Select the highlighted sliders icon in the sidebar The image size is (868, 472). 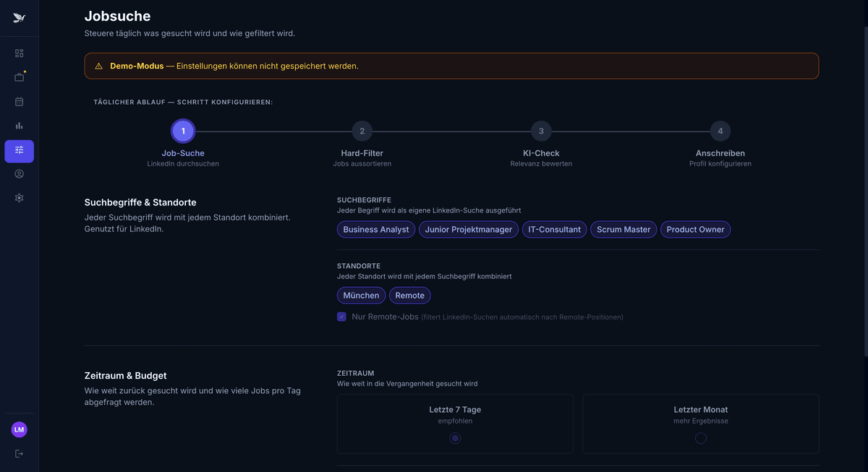pyautogui.click(x=19, y=150)
